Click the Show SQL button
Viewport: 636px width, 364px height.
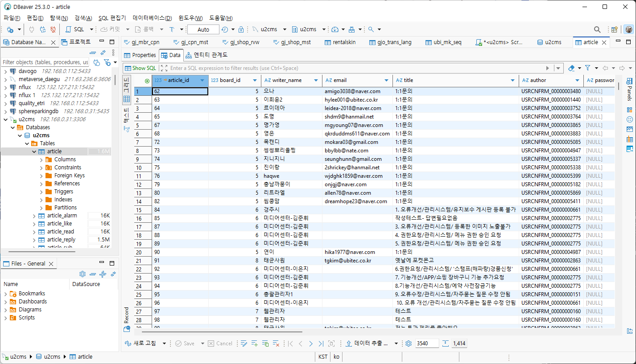(141, 68)
